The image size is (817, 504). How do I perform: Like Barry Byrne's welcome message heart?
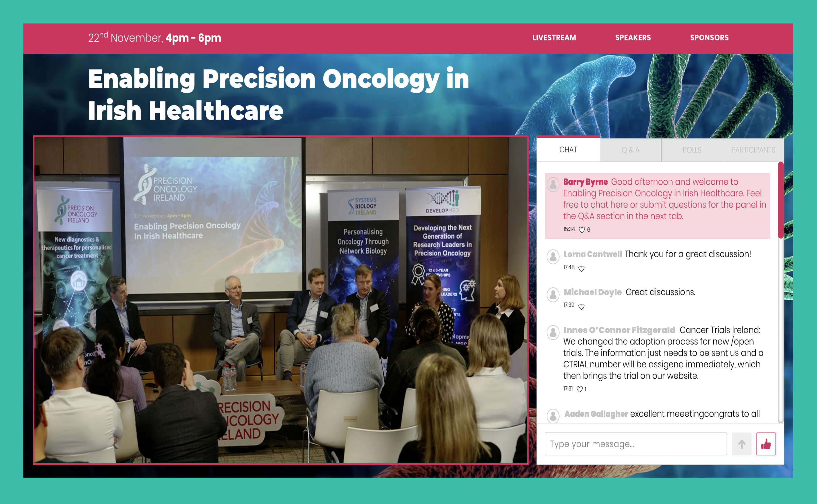tap(581, 230)
